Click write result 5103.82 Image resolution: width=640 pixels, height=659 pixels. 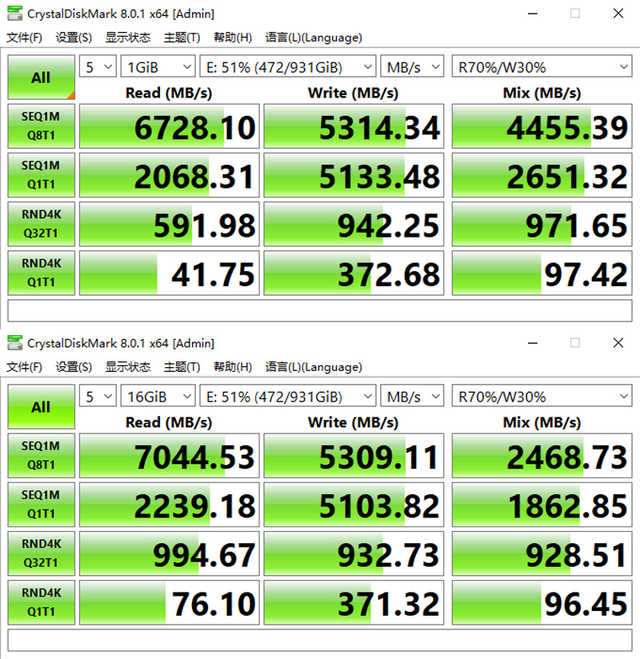pyautogui.click(x=354, y=504)
